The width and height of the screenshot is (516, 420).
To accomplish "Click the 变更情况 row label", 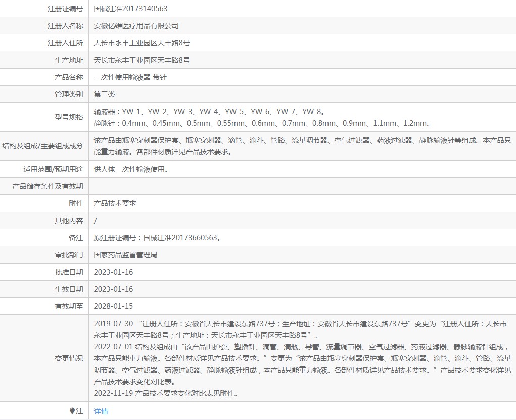I will pos(69,358).
